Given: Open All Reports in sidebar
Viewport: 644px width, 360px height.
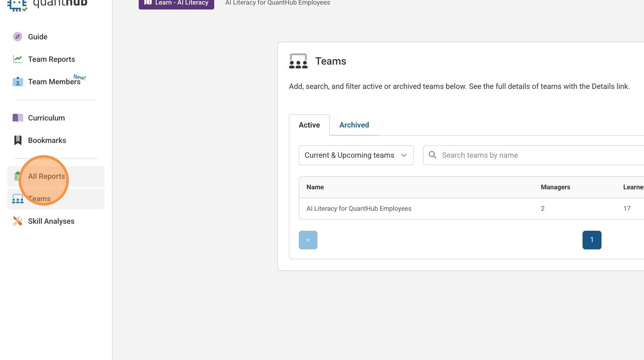Looking at the screenshot, I should click(46, 176).
